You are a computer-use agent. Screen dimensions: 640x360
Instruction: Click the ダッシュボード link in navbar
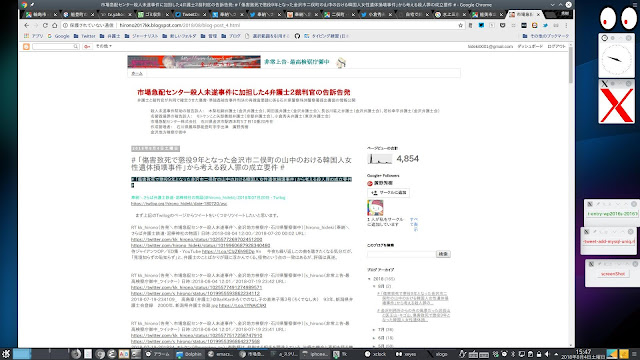click(x=530, y=47)
